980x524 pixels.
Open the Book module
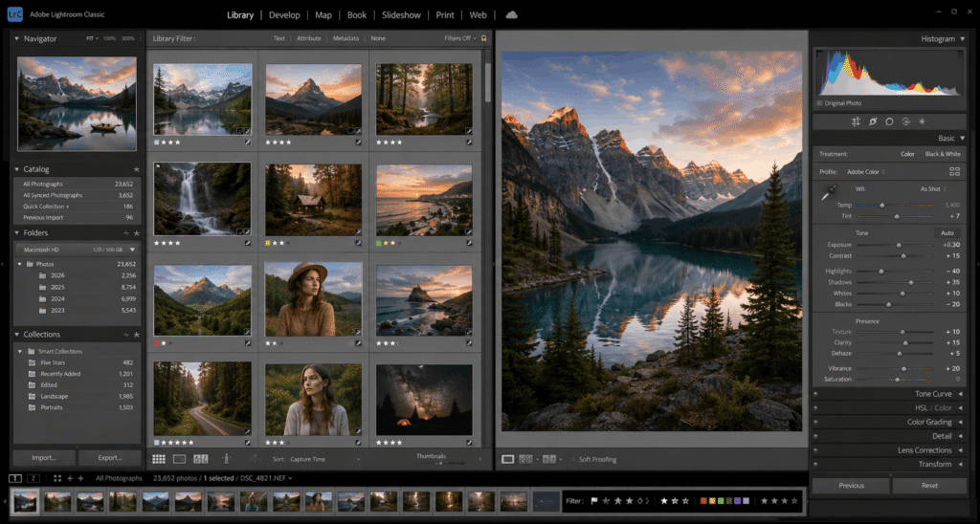point(357,15)
